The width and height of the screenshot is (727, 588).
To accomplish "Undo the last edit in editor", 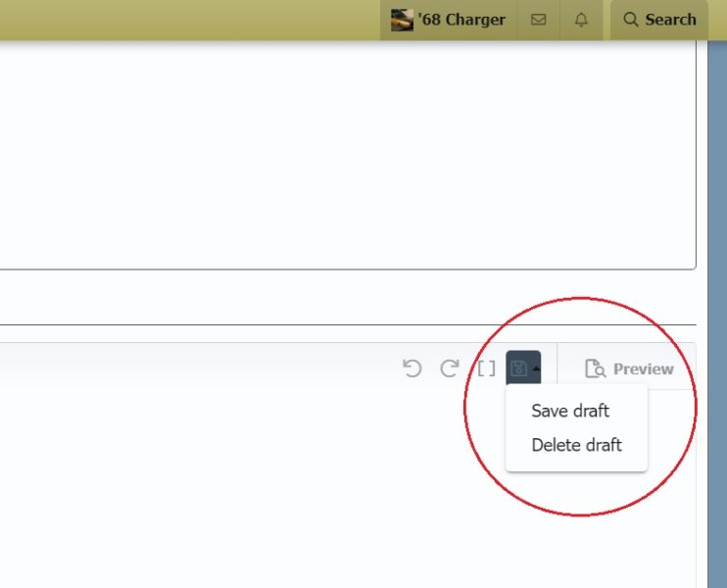I will tap(412, 368).
